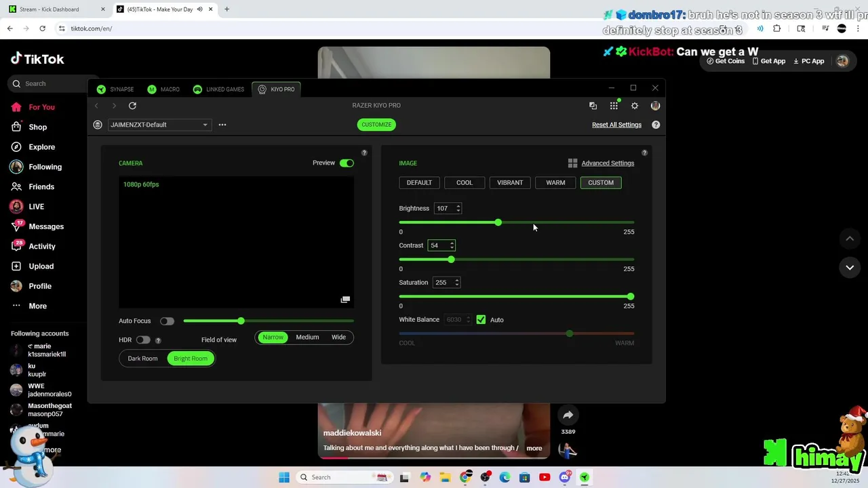The height and width of the screenshot is (488, 868).
Task: Apply the DEFAULT image preset
Action: pyautogui.click(x=419, y=183)
